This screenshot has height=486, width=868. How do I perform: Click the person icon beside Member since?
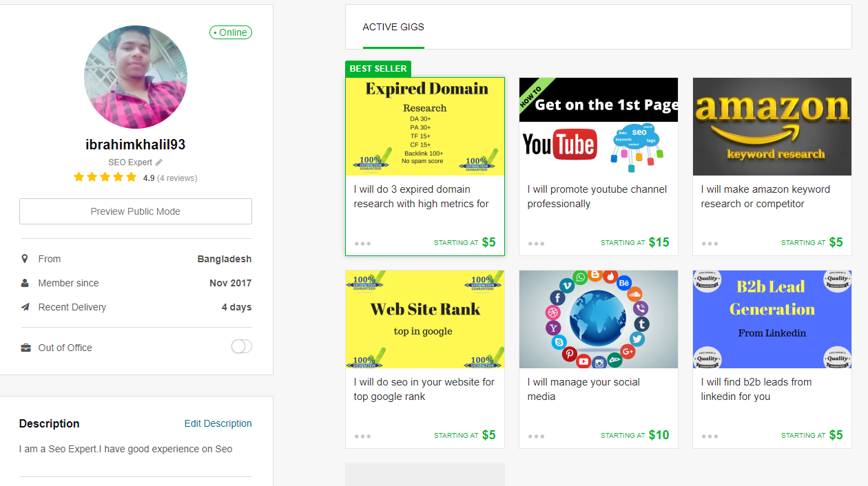coord(25,283)
